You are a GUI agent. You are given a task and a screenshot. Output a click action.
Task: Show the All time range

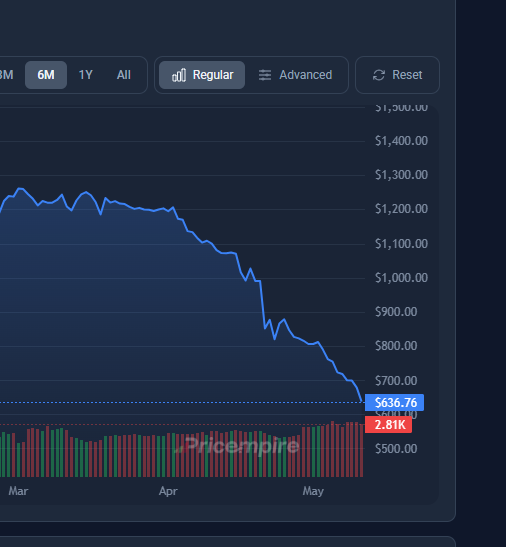tap(124, 75)
